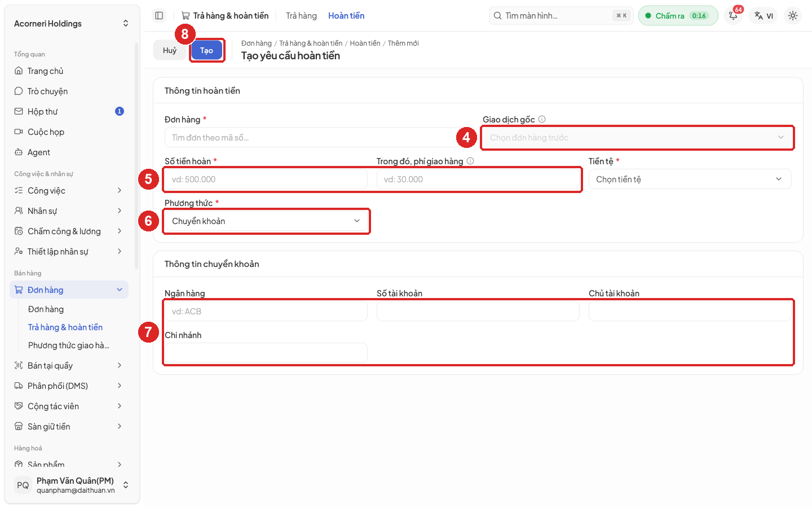The height and width of the screenshot is (508, 812).
Task: Click the Số tài khoản input field
Action: coord(478,312)
